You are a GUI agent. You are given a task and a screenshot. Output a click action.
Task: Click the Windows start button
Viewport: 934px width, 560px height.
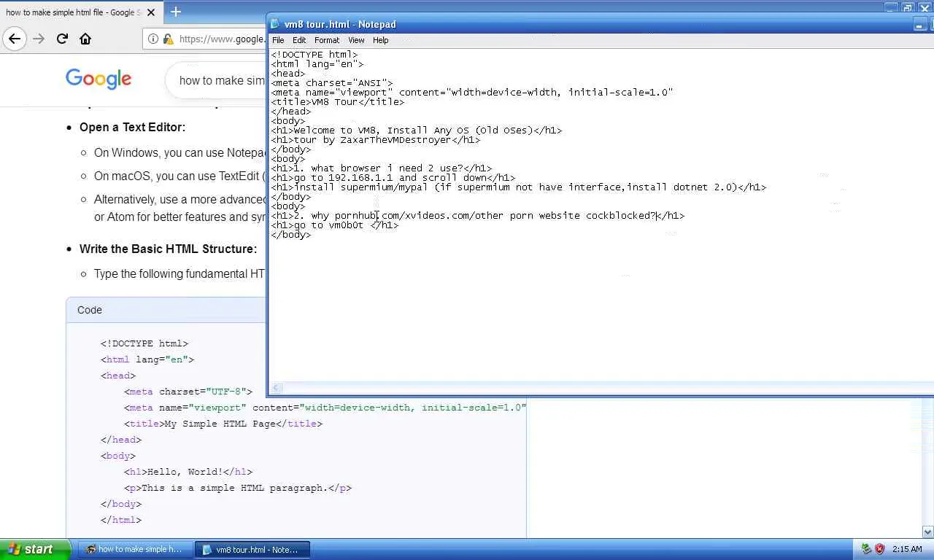coord(35,549)
